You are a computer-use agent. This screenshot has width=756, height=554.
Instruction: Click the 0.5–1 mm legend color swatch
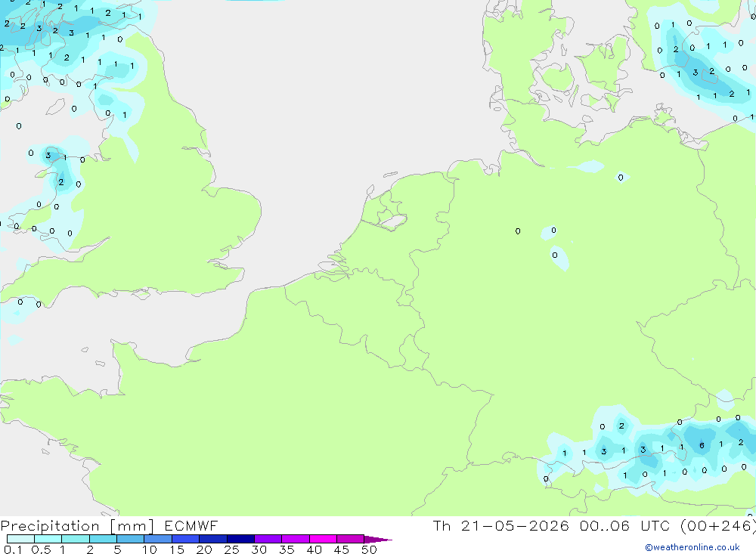(x=48, y=539)
